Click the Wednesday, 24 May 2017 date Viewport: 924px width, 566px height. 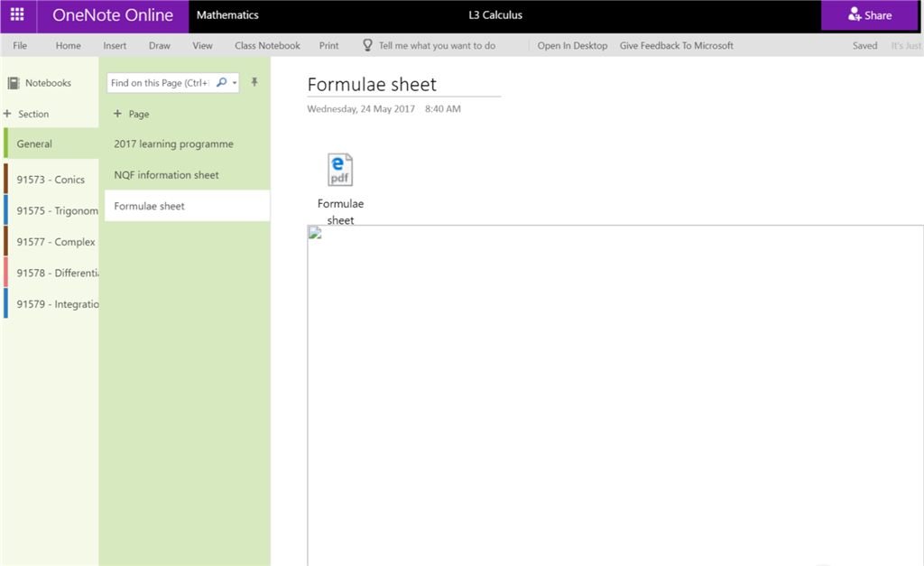[x=361, y=109]
